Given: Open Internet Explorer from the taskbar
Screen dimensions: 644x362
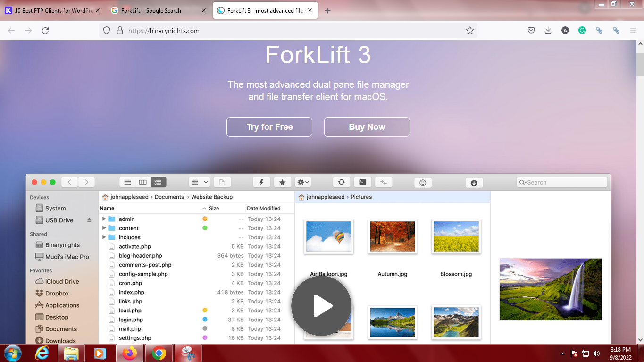Looking at the screenshot, I should click(42, 353).
